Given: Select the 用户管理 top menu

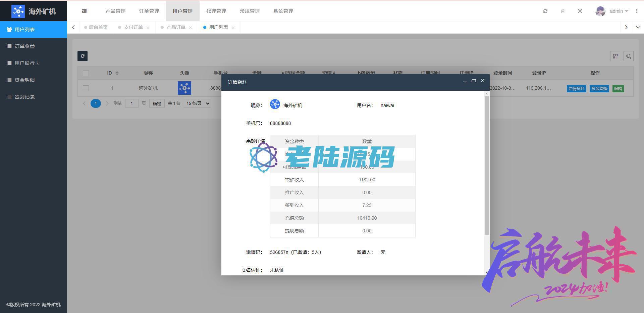Looking at the screenshot, I should 183,11.
